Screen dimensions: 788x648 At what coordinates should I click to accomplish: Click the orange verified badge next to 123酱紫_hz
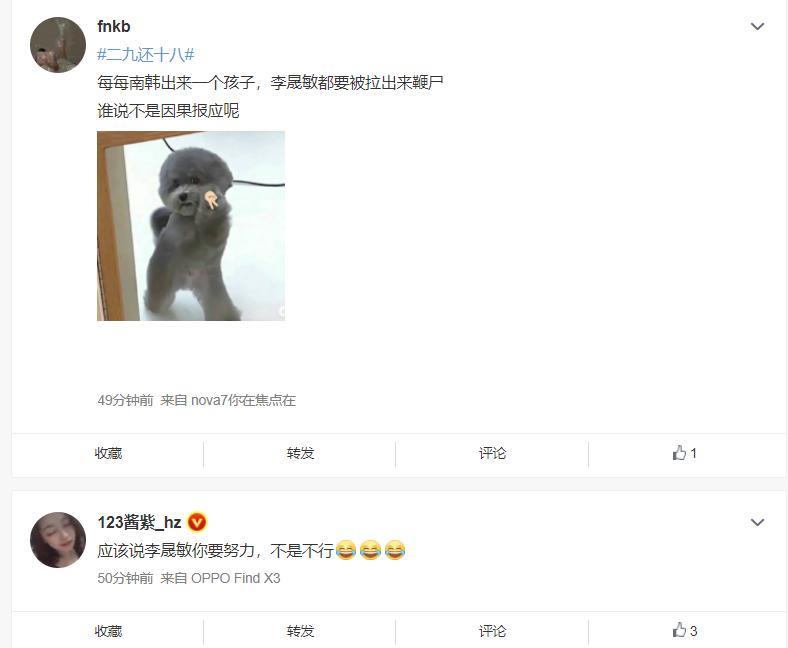click(x=196, y=523)
